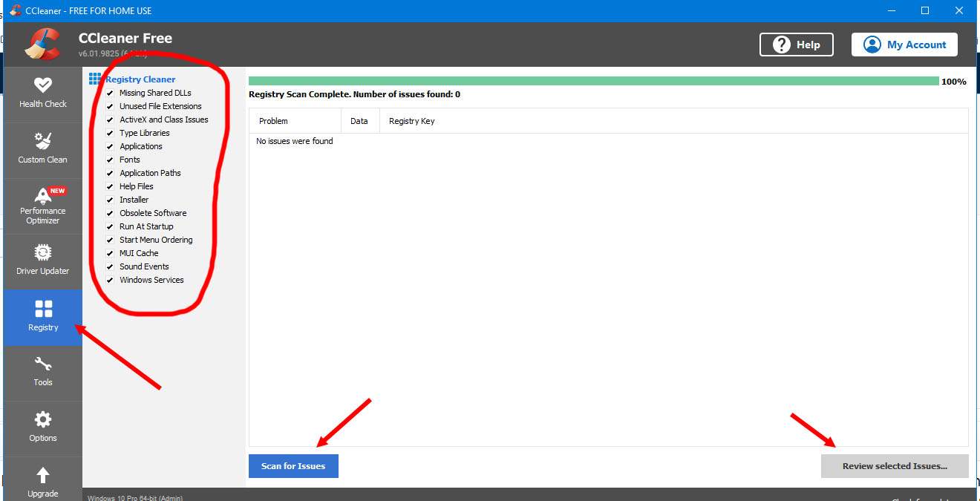Click Windows 10 Pro 64-bit status text
Screen dimensions: 980x501
(x=135, y=498)
